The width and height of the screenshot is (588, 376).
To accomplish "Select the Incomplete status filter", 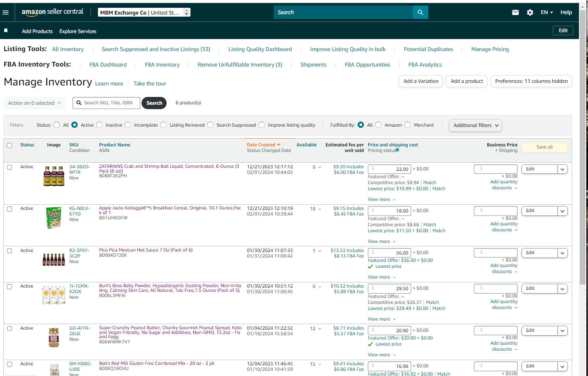I will click(x=128, y=125).
